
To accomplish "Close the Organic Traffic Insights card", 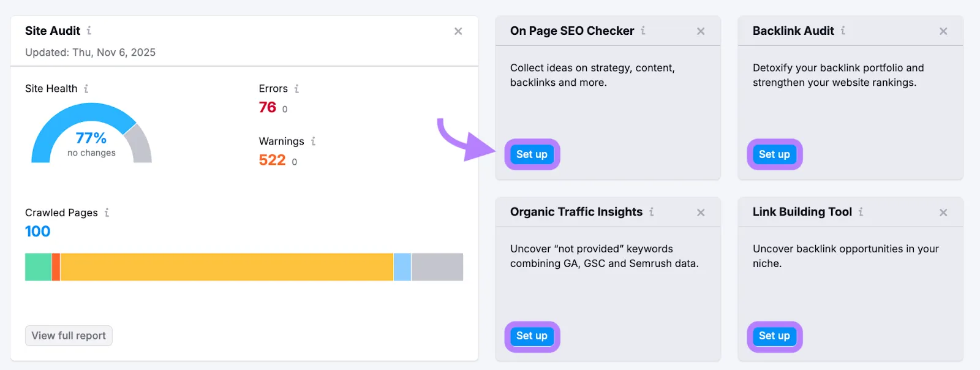I will tap(701, 212).
